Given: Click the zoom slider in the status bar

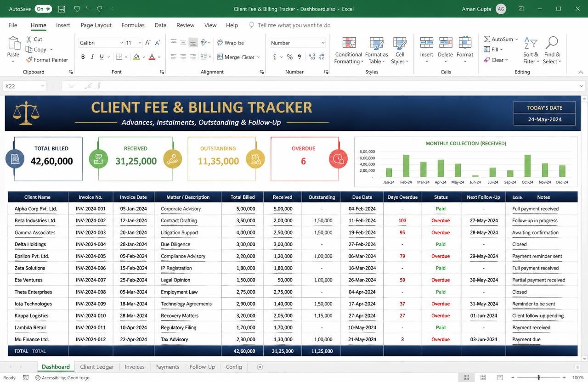Looking at the screenshot, I should [538, 378].
